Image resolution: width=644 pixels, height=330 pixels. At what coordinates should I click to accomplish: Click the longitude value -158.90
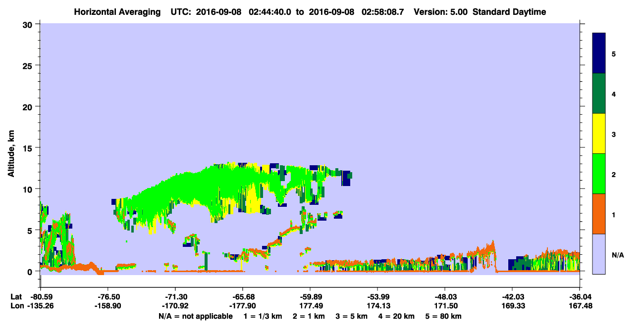pyautogui.click(x=108, y=306)
